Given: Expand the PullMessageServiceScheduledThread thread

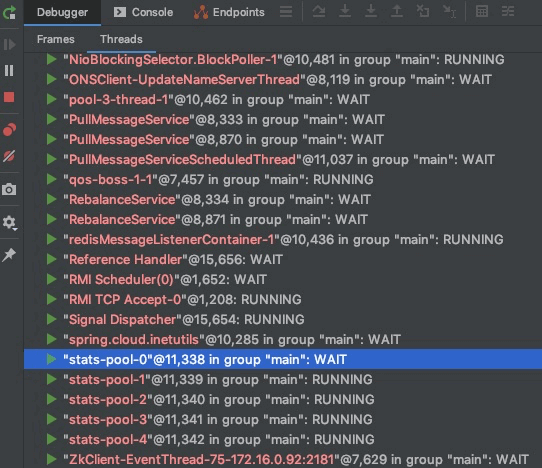Looking at the screenshot, I should coord(52,160).
